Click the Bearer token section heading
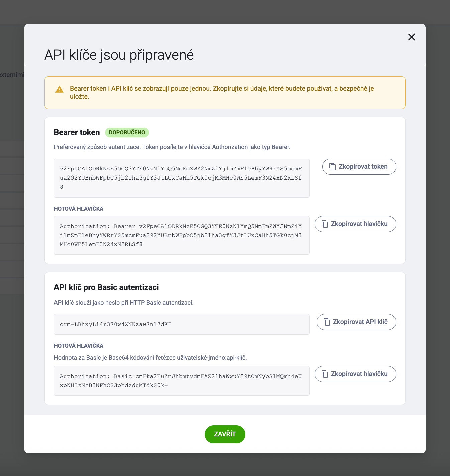Image resolution: width=450 pixels, height=476 pixels. (x=77, y=132)
